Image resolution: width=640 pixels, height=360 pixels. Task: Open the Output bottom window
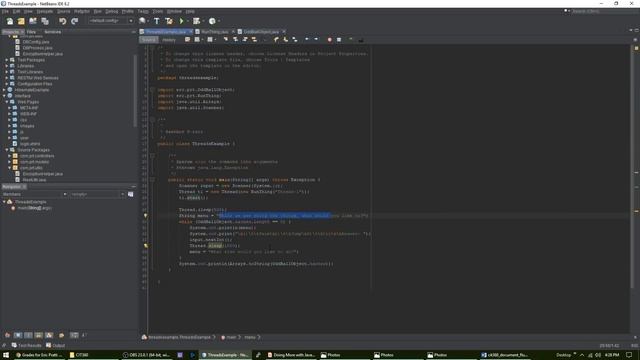tap(56, 345)
